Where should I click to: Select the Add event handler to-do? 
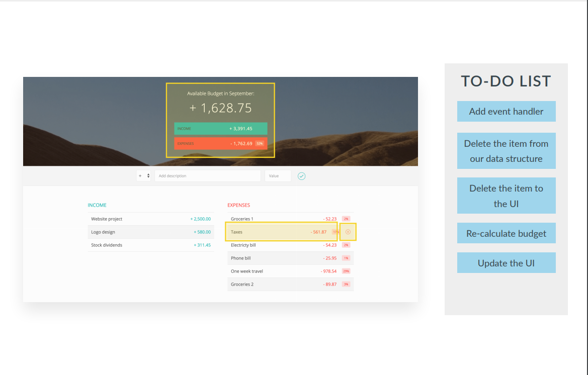click(506, 111)
